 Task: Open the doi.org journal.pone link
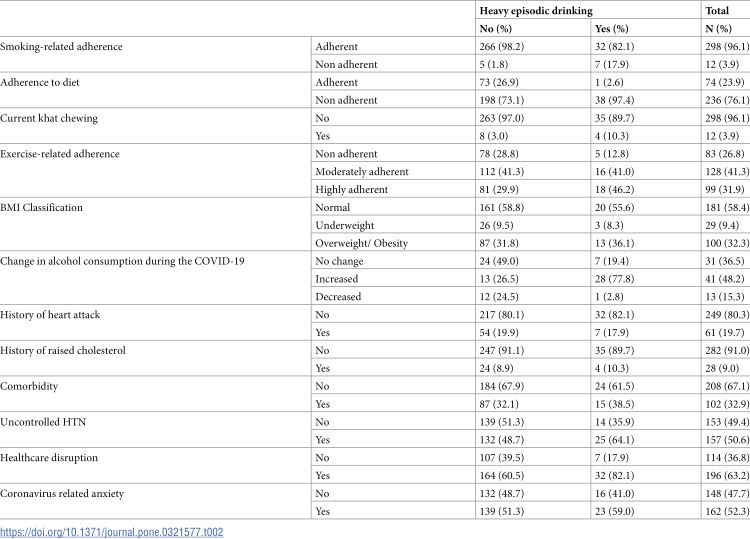(111, 532)
